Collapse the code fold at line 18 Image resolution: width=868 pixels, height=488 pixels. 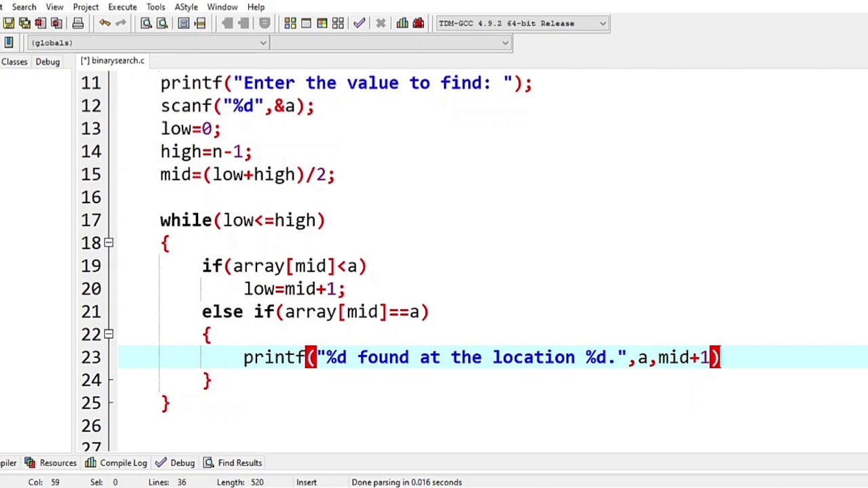tap(109, 243)
